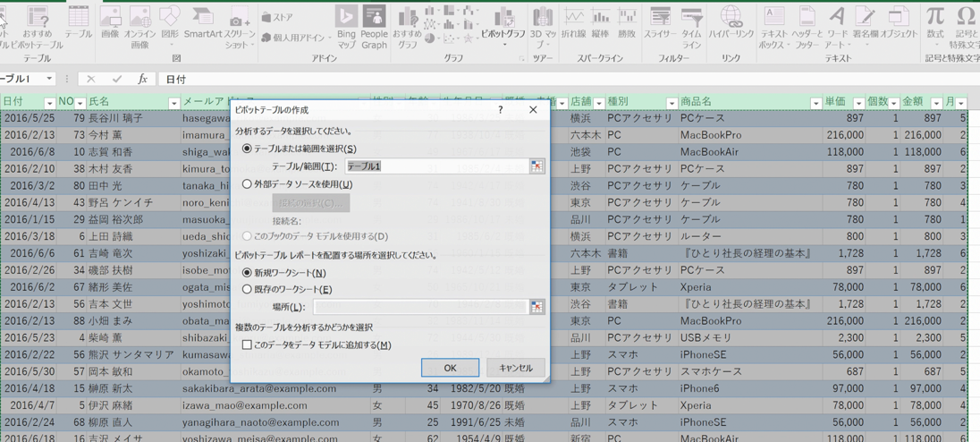Insert a テキストボックス

tap(774, 28)
